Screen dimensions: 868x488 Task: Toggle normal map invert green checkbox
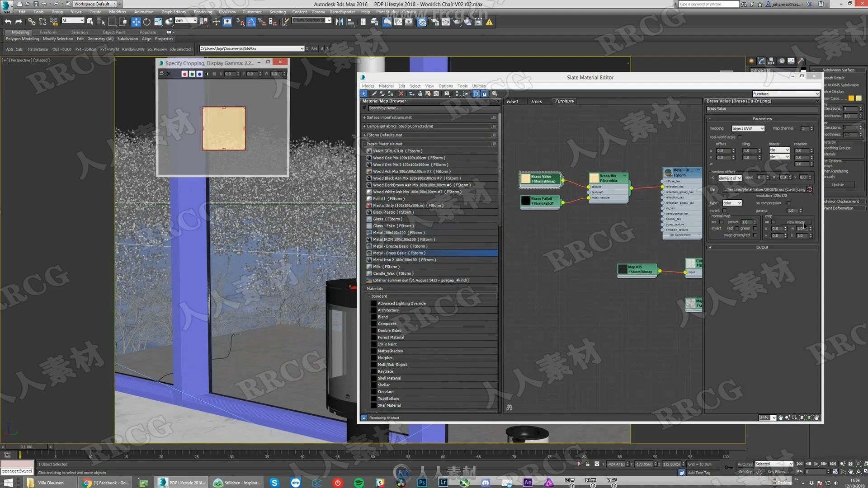pos(755,228)
